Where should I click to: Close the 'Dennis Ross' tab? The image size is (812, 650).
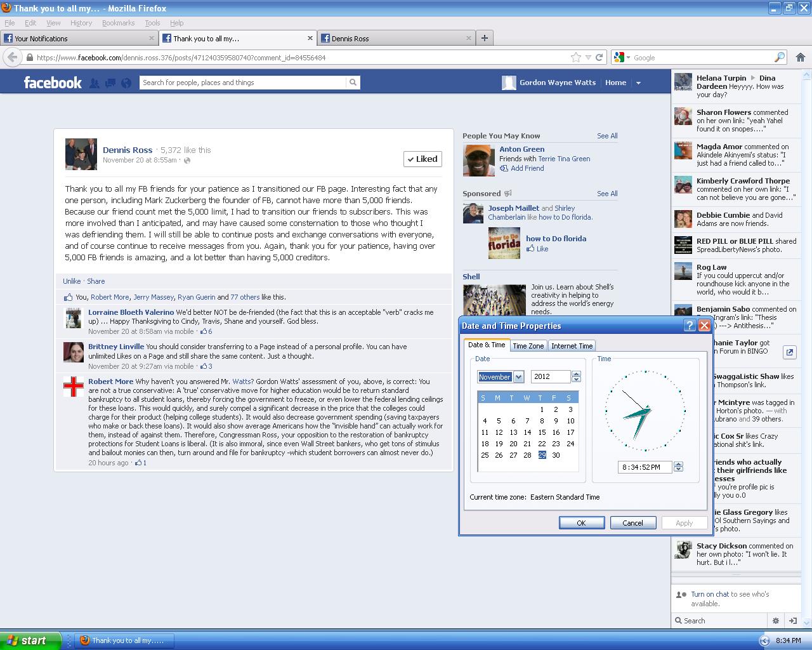tap(469, 38)
